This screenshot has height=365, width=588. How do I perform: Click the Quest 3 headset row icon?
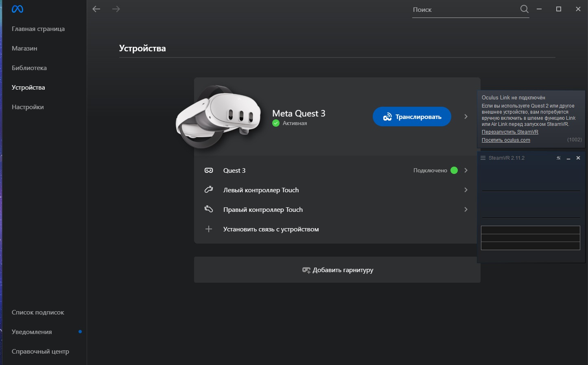coord(209,170)
